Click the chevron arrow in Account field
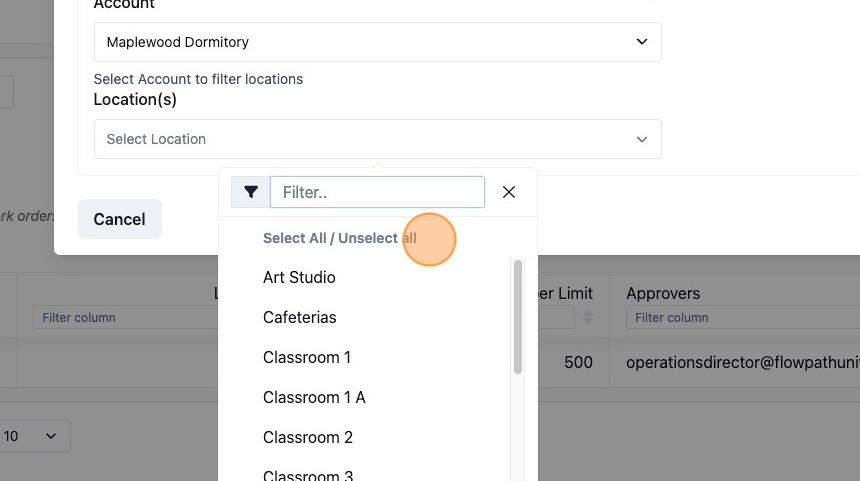The height and width of the screenshot is (481, 860). pyautogui.click(x=642, y=42)
